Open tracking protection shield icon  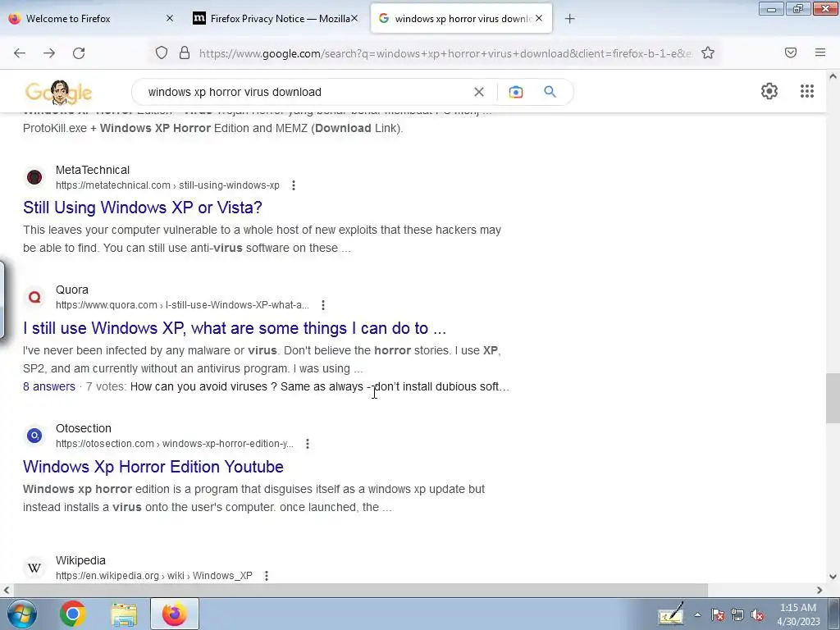tap(162, 52)
